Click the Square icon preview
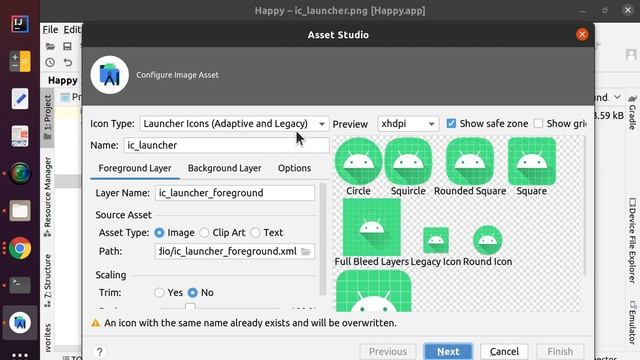This screenshot has width=640, height=360. click(x=531, y=162)
